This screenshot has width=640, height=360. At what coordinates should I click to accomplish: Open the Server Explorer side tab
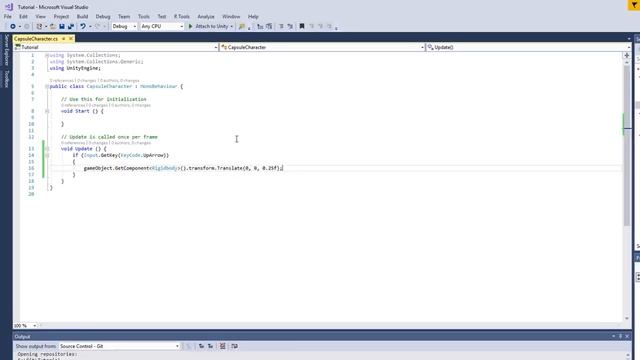coord(6,50)
